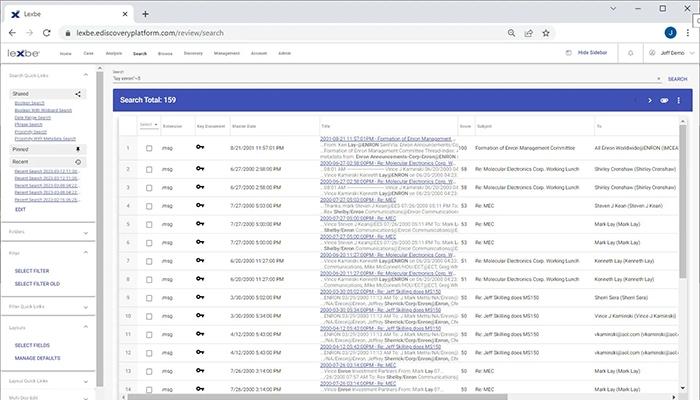
Task: Check the checkbox for row 2
Action: pyautogui.click(x=149, y=170)
